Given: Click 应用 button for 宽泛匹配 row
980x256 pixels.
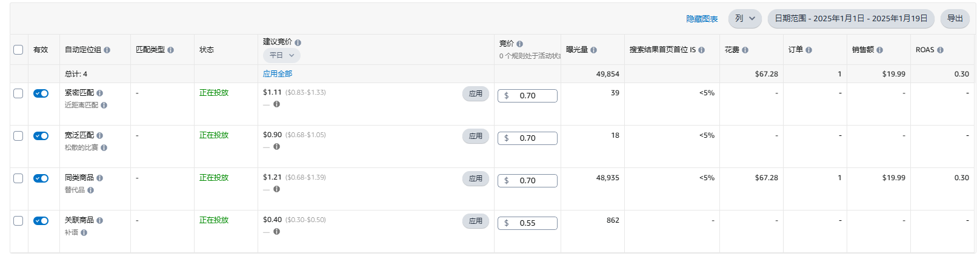Looking at the screenshot, I should click(x=476, y=136).
